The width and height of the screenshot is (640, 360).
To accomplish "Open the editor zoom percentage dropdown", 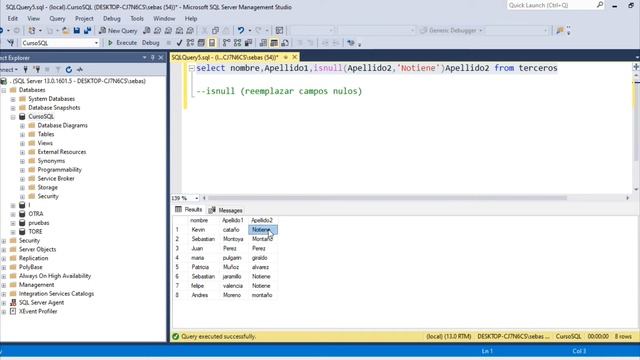I will tap(197, 198).
